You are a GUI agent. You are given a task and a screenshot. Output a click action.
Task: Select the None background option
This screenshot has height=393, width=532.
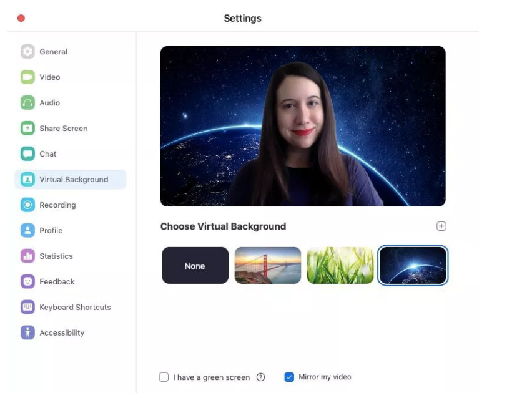[x=195, y=266]
